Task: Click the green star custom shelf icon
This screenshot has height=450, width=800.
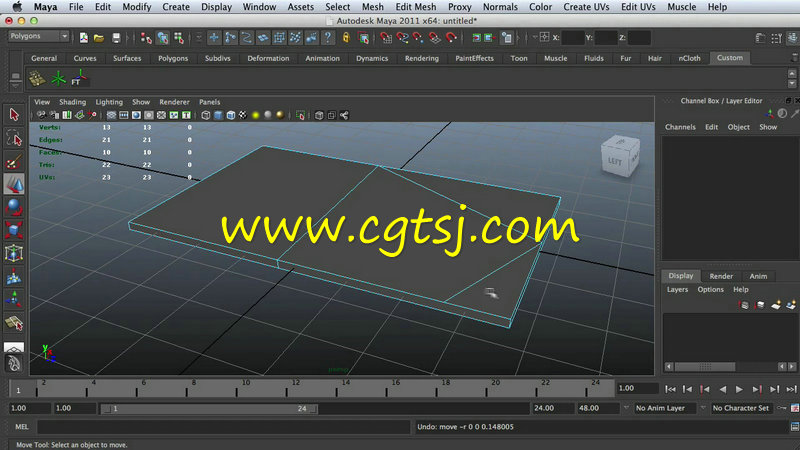Action: (58, 79)
